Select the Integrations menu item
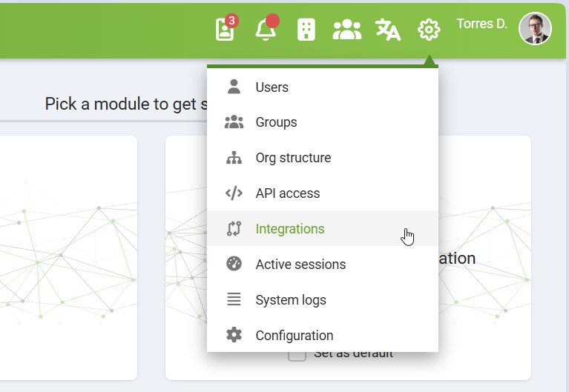 [290, 229]
